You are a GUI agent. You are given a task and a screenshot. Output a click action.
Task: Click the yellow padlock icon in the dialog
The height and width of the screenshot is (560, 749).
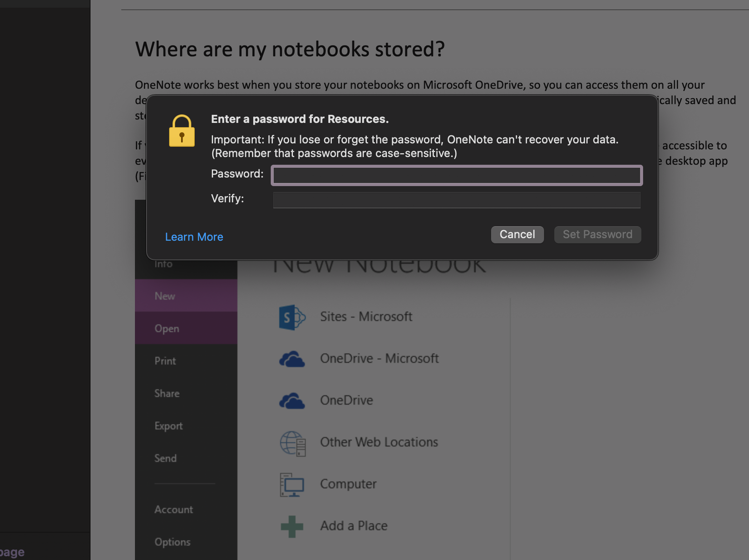(x=182, y=132)
